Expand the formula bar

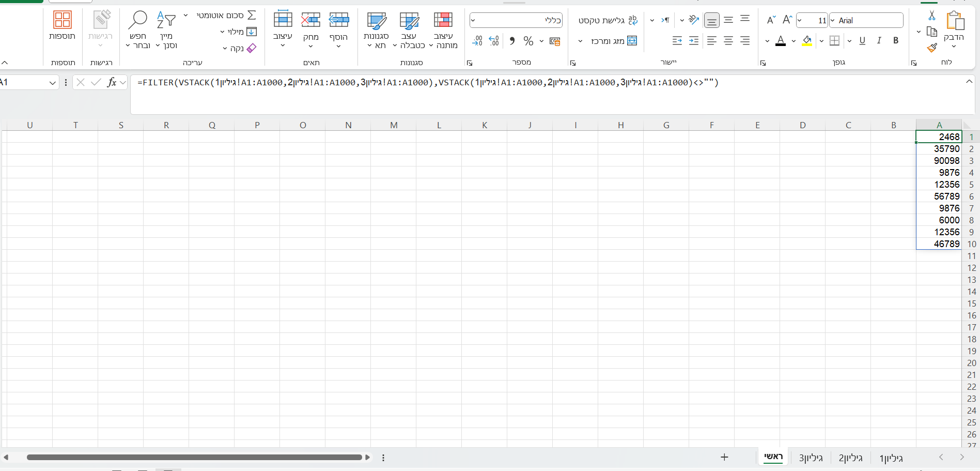(x=969, y=82)
